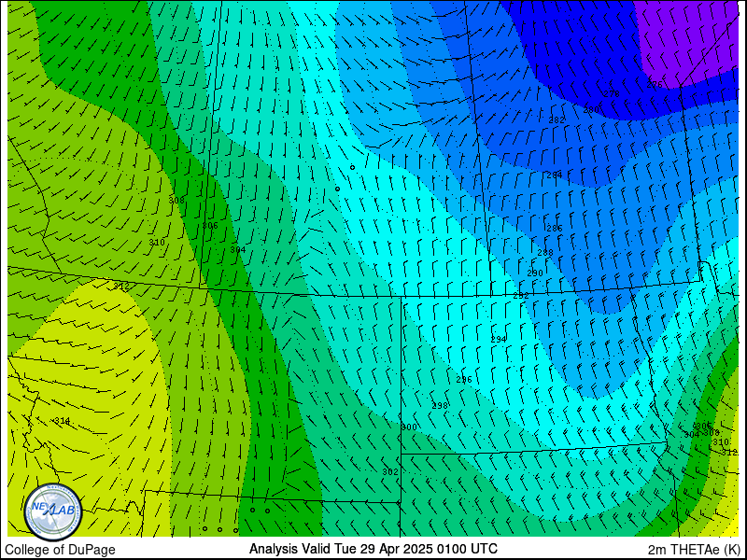Click the 314 contour label

pos(62,421)
